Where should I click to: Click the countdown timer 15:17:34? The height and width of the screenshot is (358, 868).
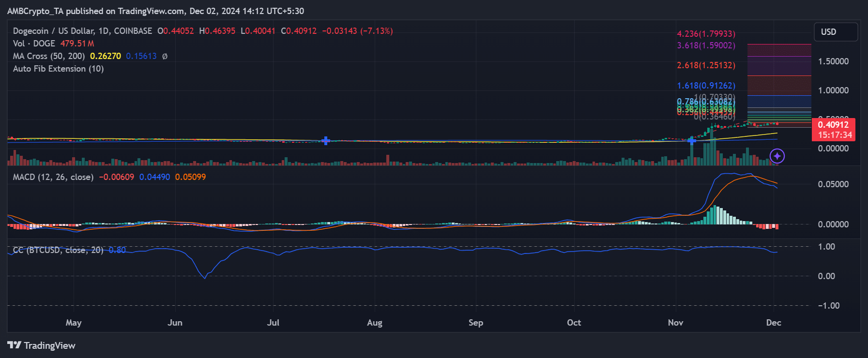coord(835,135)
